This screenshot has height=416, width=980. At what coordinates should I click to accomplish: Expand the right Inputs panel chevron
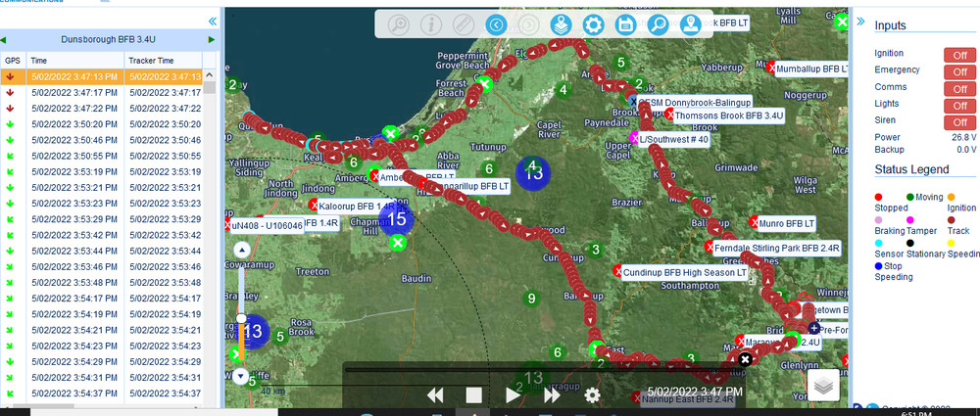click(859, 21)
